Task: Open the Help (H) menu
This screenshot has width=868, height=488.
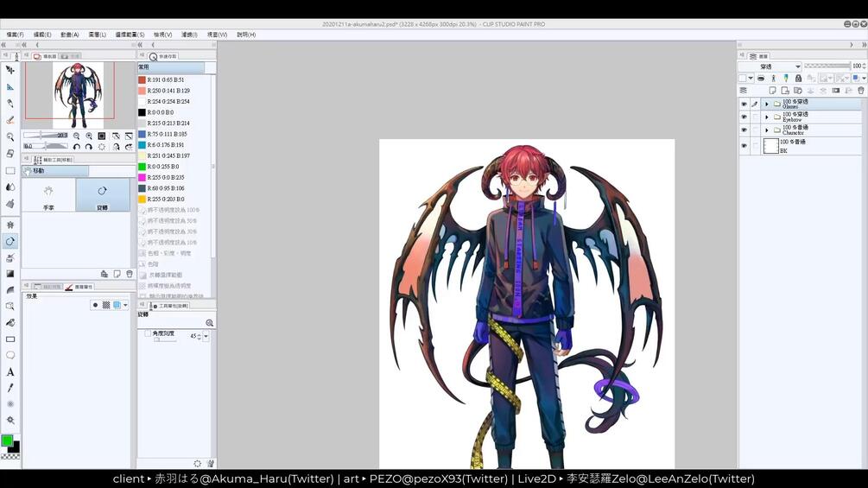Action: click(x=246, y=35)
